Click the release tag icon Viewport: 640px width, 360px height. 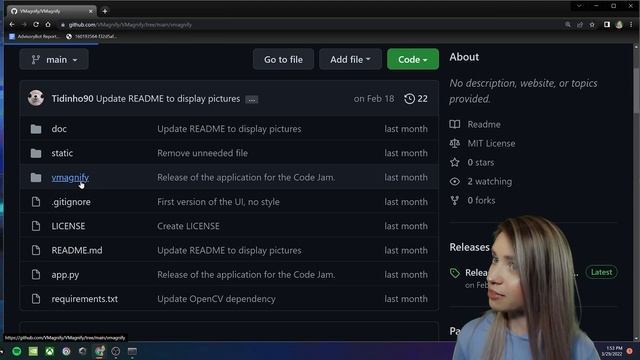[455, 273]
